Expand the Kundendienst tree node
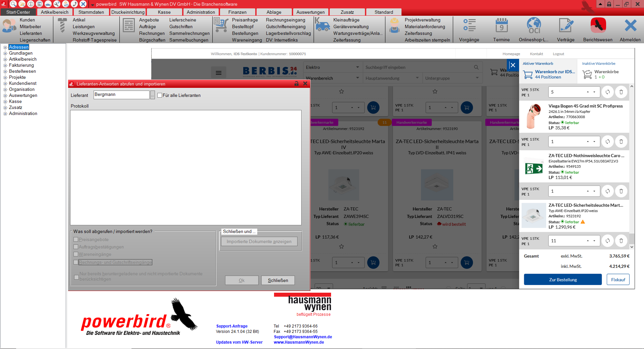Screen dimensions: 644x349 (5, 83)
